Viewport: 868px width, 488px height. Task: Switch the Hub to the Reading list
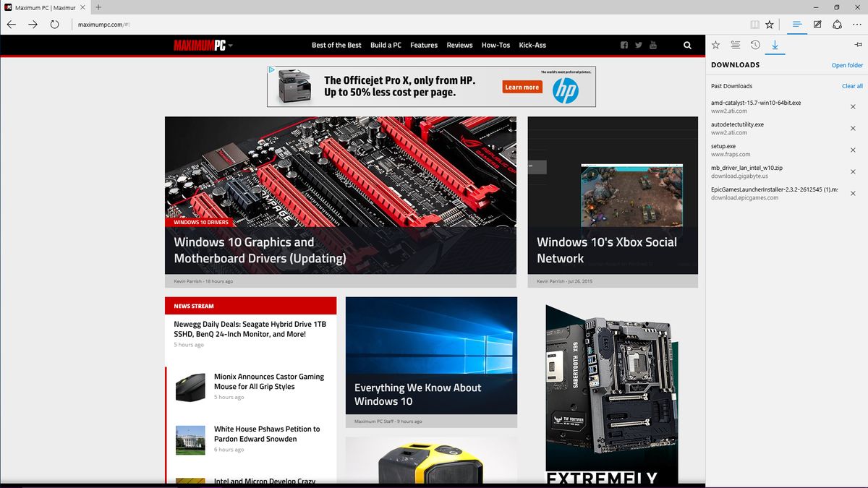[x=736, y=45]
